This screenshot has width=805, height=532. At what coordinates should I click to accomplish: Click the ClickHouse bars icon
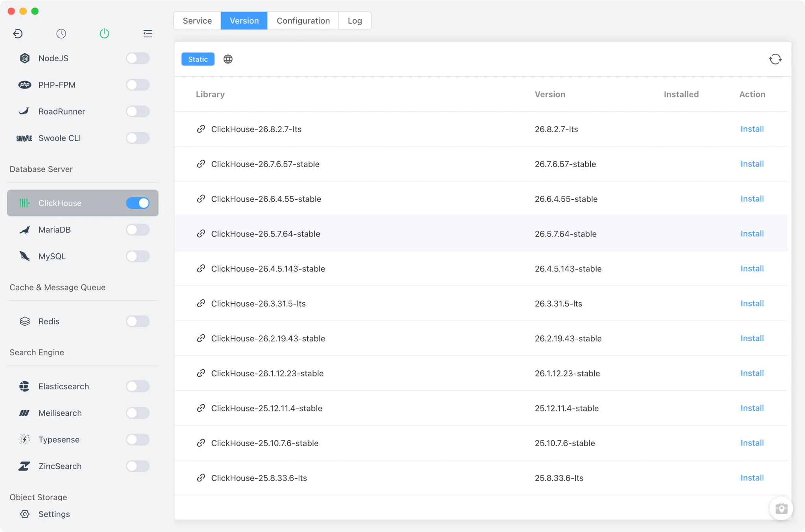24,203
